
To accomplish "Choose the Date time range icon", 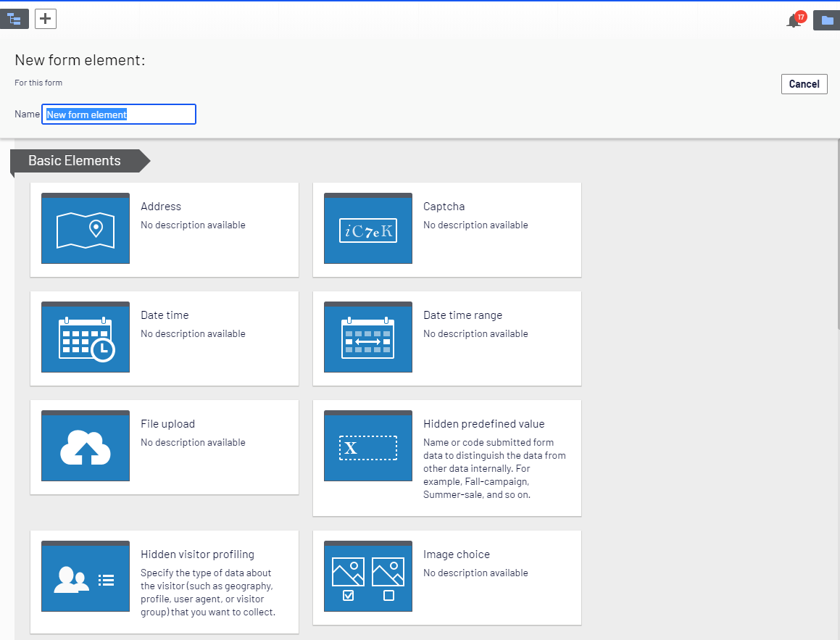I will coord(368,337).
